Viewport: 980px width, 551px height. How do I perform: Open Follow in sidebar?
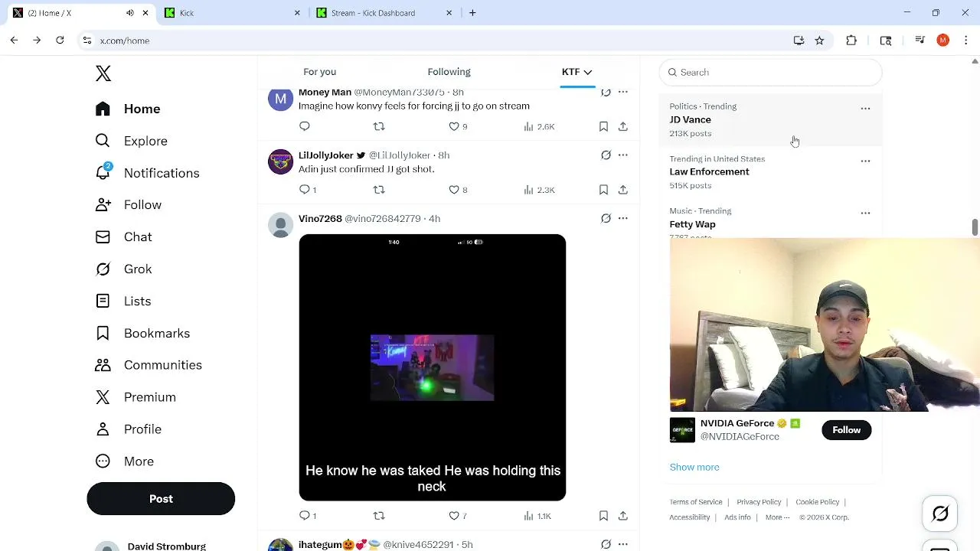[x=128, y=205]
